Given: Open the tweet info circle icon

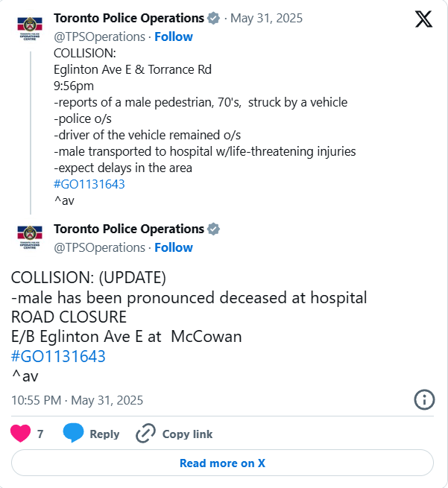Looking at the screenshot, I should click(x=424, y=400).
